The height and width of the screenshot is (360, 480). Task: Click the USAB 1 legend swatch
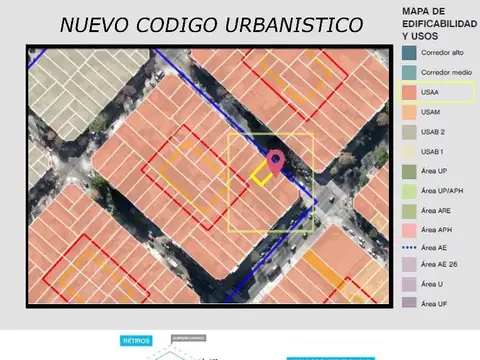[x=409, y=152]
